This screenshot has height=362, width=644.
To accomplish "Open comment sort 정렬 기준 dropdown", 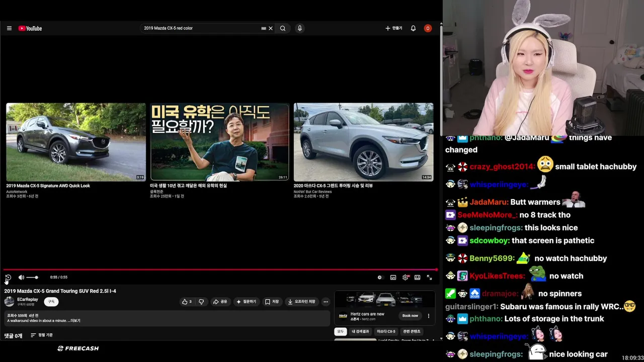I will click(42, 335).
